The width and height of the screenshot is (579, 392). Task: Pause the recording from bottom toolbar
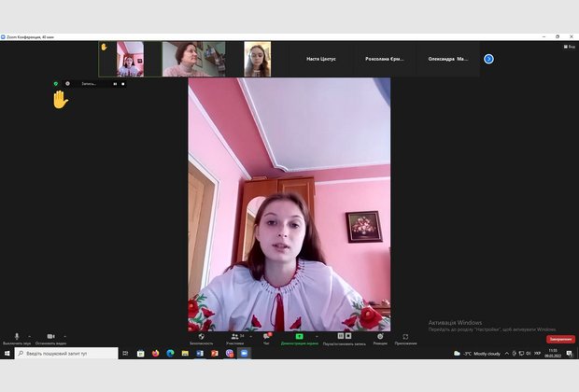click(x=341, y=336)
